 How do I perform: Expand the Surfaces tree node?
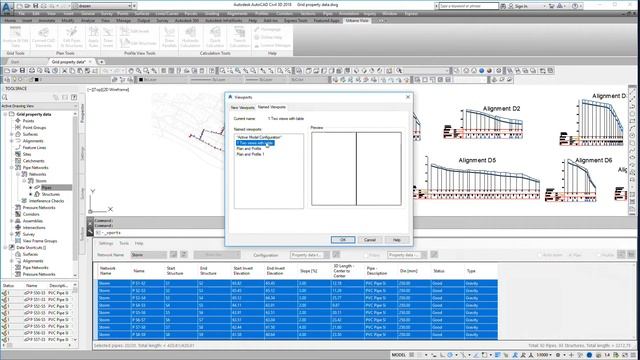[x=12, y=134]
